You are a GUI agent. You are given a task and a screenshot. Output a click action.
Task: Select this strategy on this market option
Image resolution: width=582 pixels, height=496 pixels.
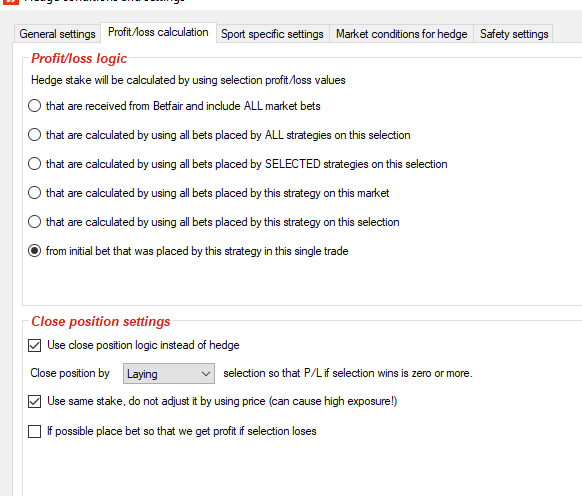pos(35,193)
